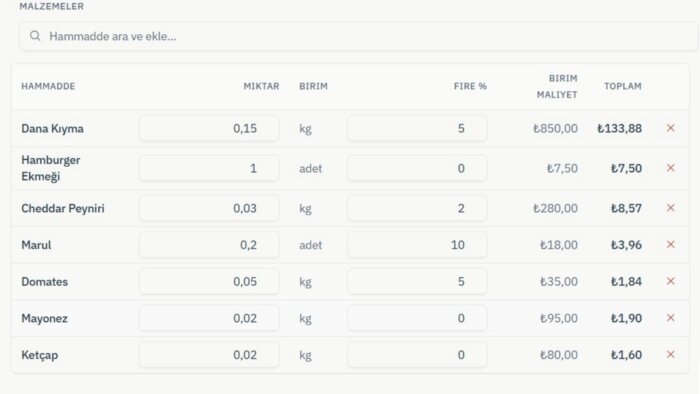700x394 pixels.
Task: Focus the Hammadde ara ve ekle search field
Action: [358, 36]
